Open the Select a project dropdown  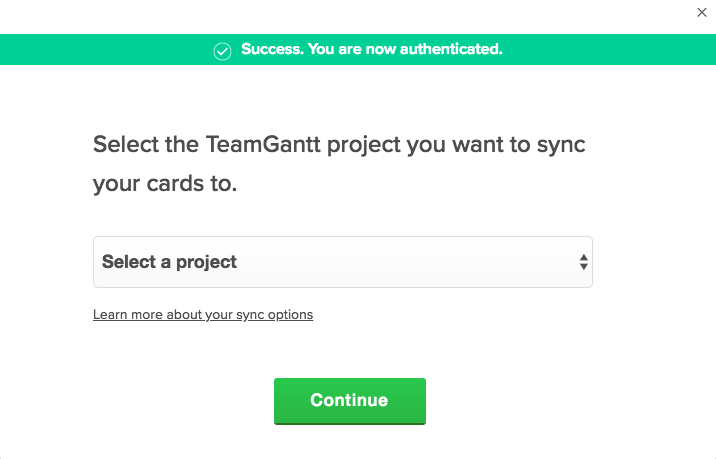(x=342, y=262)
